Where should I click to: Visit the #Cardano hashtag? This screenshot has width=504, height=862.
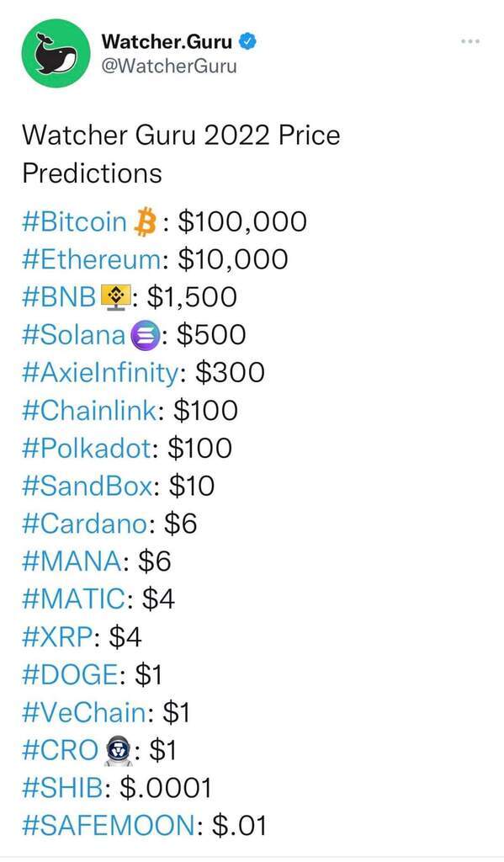(x=85, y=524)
